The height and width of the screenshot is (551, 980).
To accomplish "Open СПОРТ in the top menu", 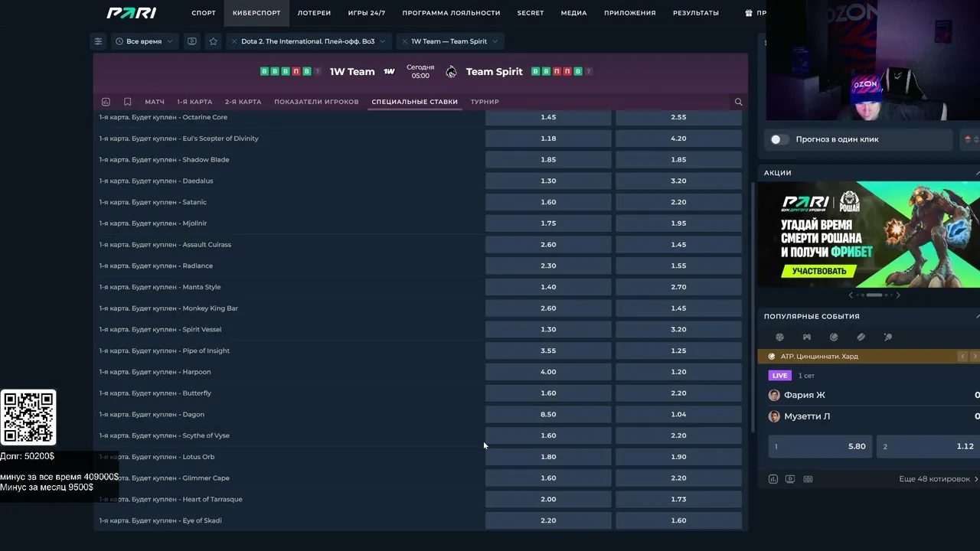I will [204, 13].
